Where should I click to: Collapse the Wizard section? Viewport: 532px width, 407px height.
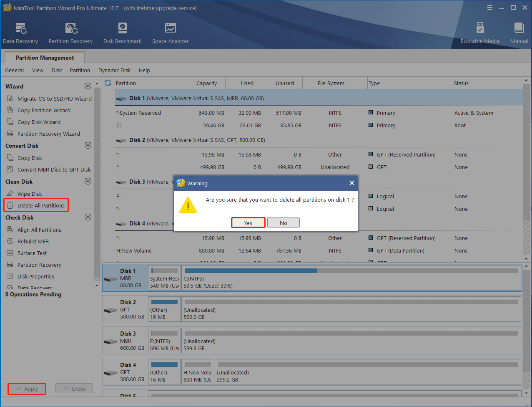(x=88, y=86)
